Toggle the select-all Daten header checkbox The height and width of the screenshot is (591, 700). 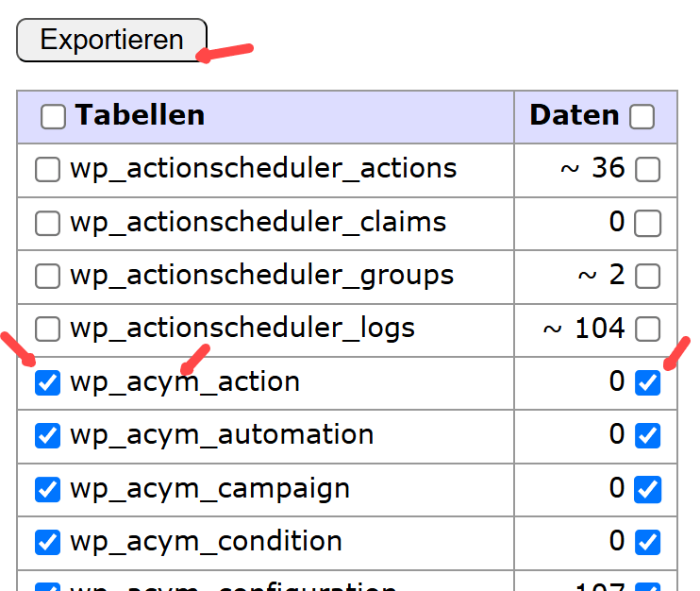click(642, 117)
